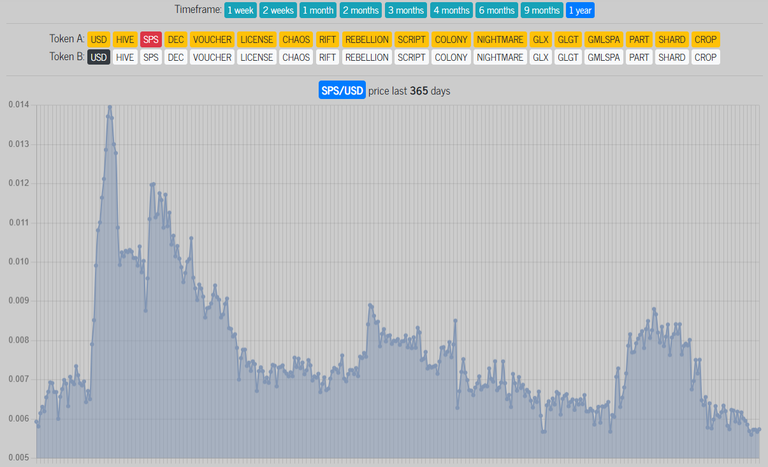Select REBELLION in Token B row
This screenshot has height=467, width=768.
tap(366, 57)
